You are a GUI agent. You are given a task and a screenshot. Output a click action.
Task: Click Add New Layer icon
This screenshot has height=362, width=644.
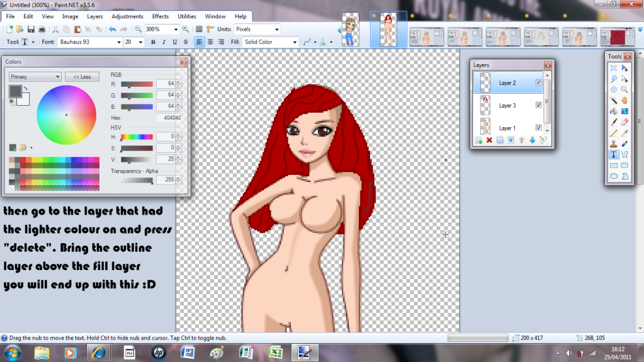(478, 140)
